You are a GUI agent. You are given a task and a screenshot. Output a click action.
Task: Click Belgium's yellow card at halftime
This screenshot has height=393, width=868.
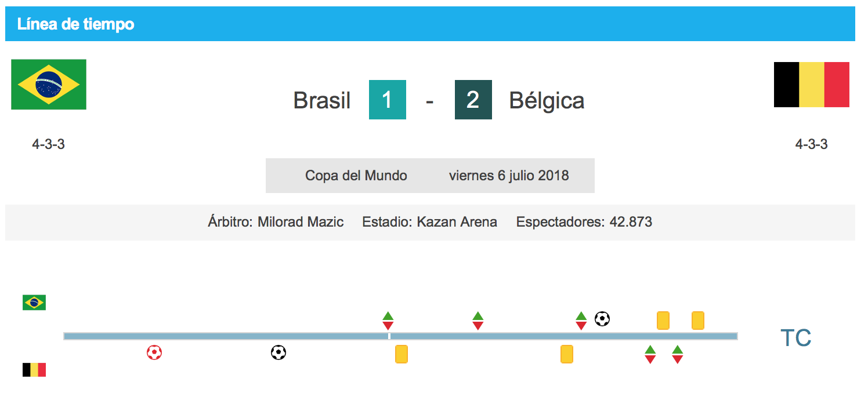tap(402, 354)
